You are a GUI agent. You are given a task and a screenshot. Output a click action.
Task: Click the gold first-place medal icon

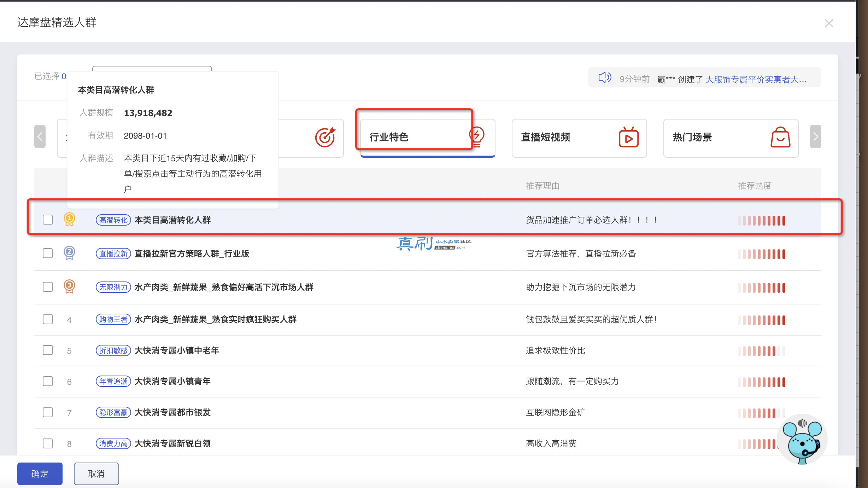[69, 219]
